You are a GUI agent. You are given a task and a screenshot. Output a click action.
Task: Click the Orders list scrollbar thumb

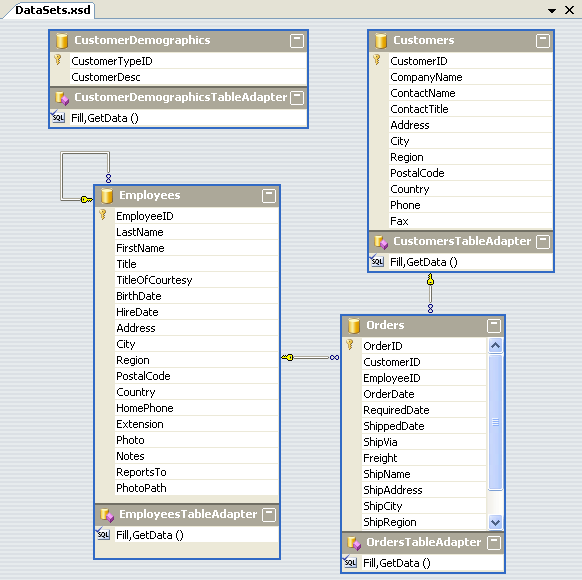pos(496,422)
